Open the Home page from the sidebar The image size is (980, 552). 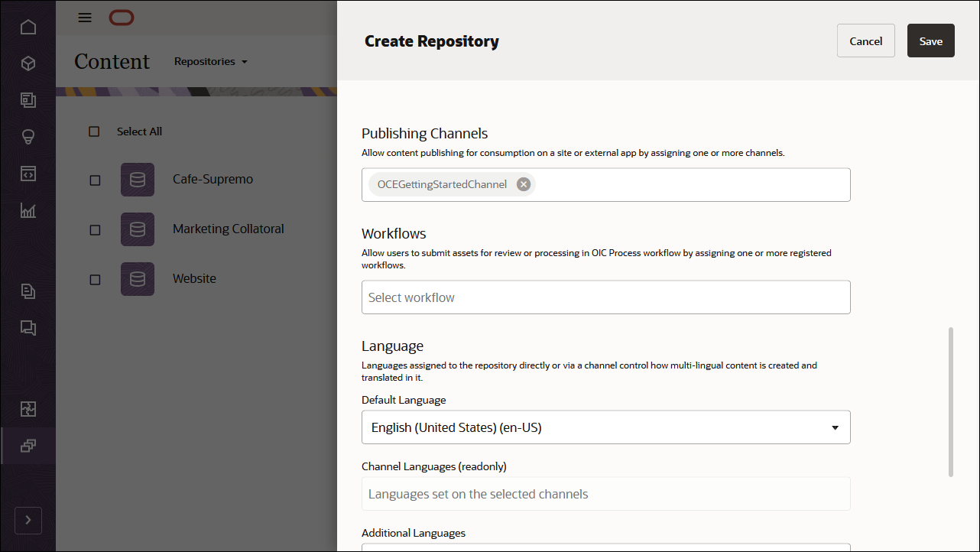[28, 27]
